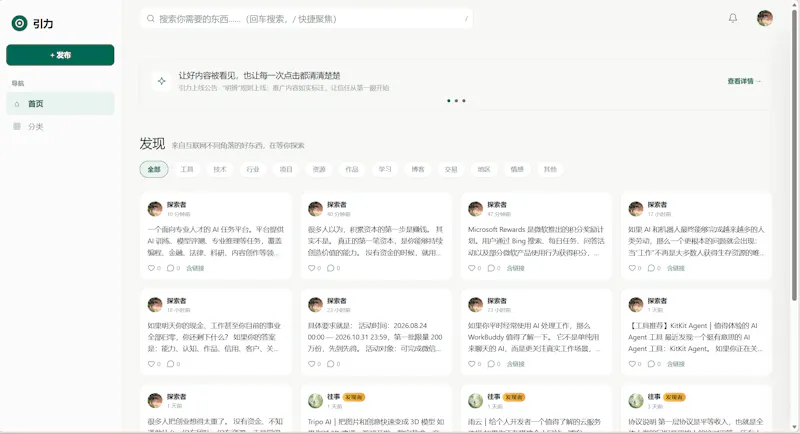Like the KitKit Agent post
The width and height of the screenshot is (800, 434).
click(635, 364)
